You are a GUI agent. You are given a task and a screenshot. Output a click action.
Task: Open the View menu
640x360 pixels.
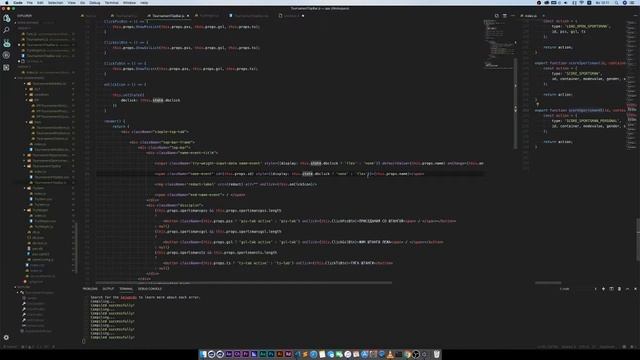click(71, 2)
